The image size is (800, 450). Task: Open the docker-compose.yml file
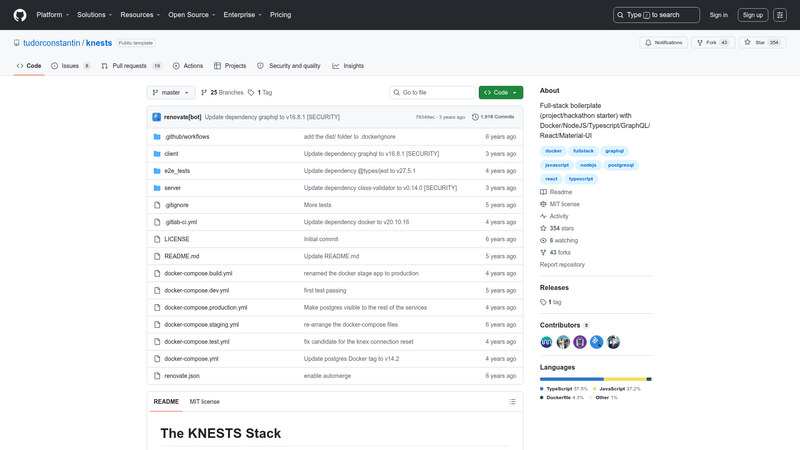tap(191, 359)
